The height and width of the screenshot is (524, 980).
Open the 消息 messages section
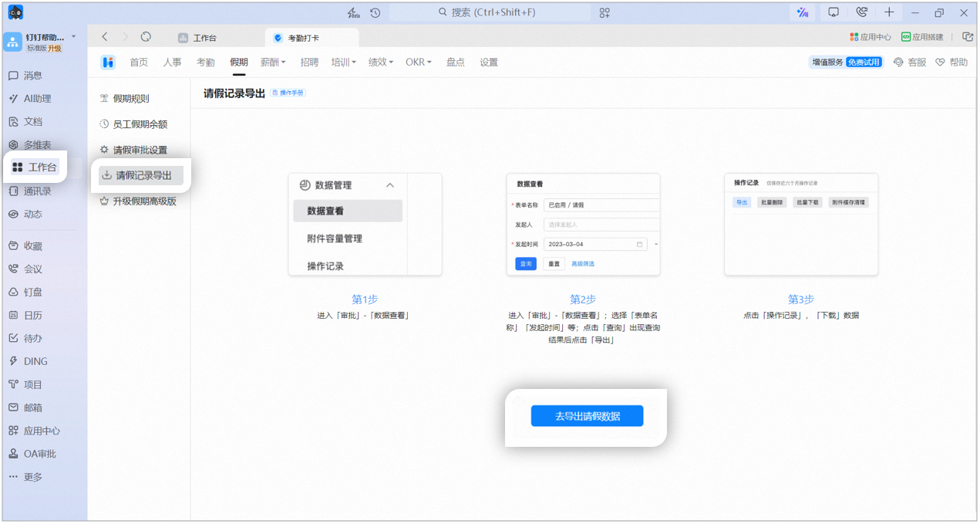tap(25, 76)
